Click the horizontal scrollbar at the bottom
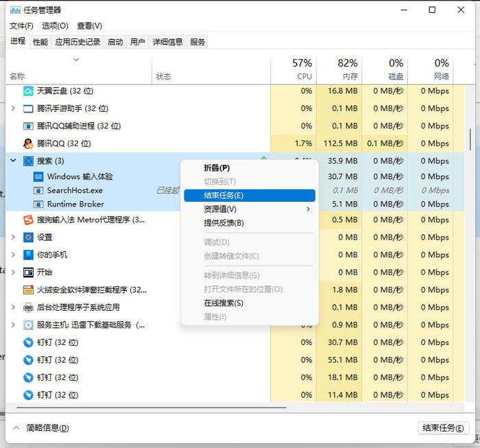 point(152,408)
